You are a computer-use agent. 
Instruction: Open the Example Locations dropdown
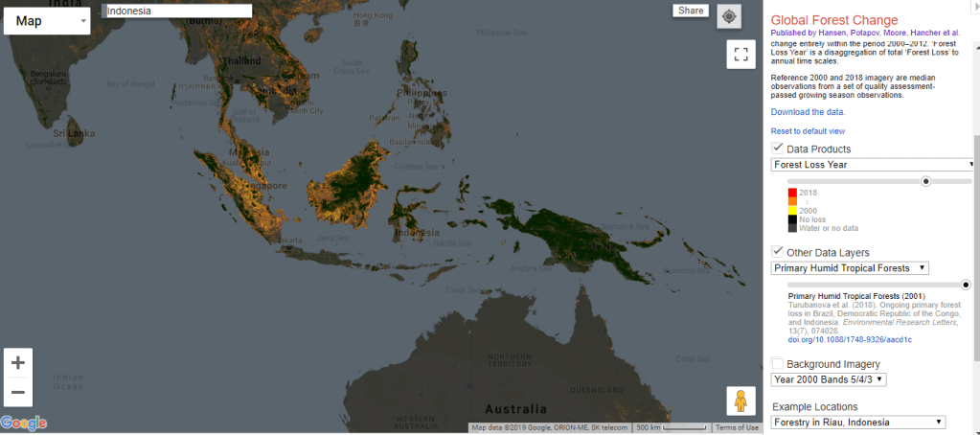pyautogui.click(x=858, y=423)
